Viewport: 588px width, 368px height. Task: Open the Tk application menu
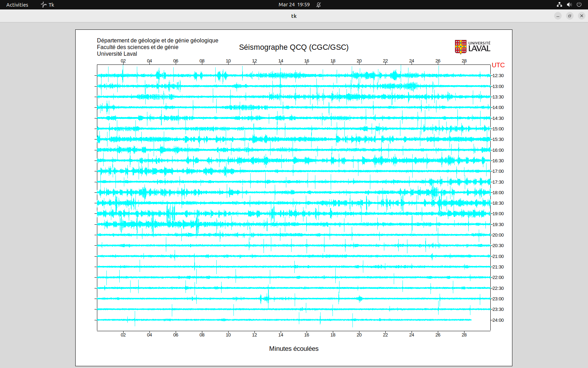[x=48, y=5]
